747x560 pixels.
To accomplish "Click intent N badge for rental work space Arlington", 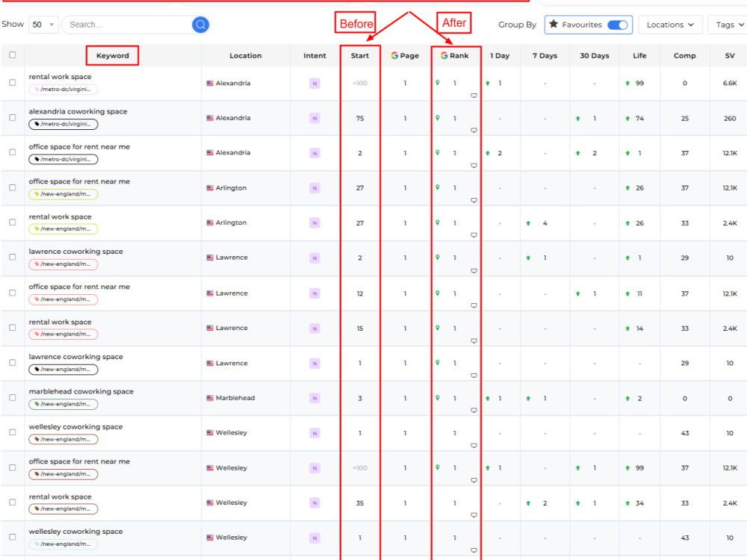I will (x=314, y=223).
